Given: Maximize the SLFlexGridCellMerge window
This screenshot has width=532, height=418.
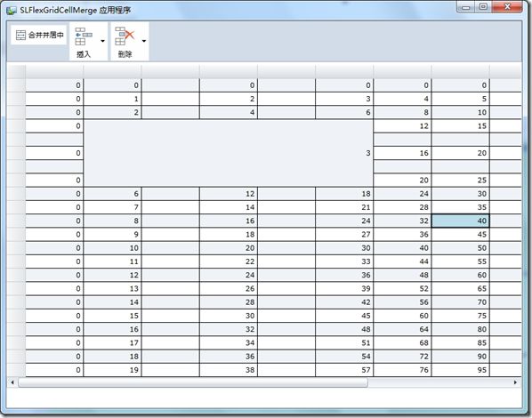Looking at the screenshot, I should 483,7.
